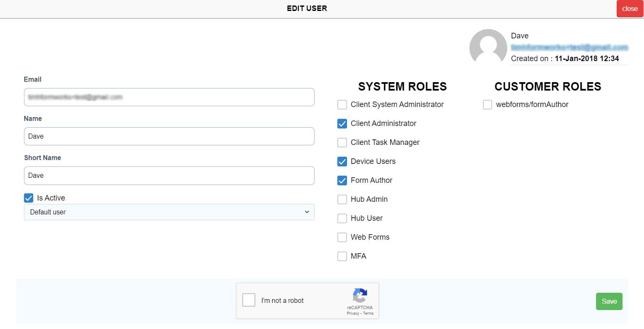Click into the Name field

pyautogui.click(x=169, y=136)
